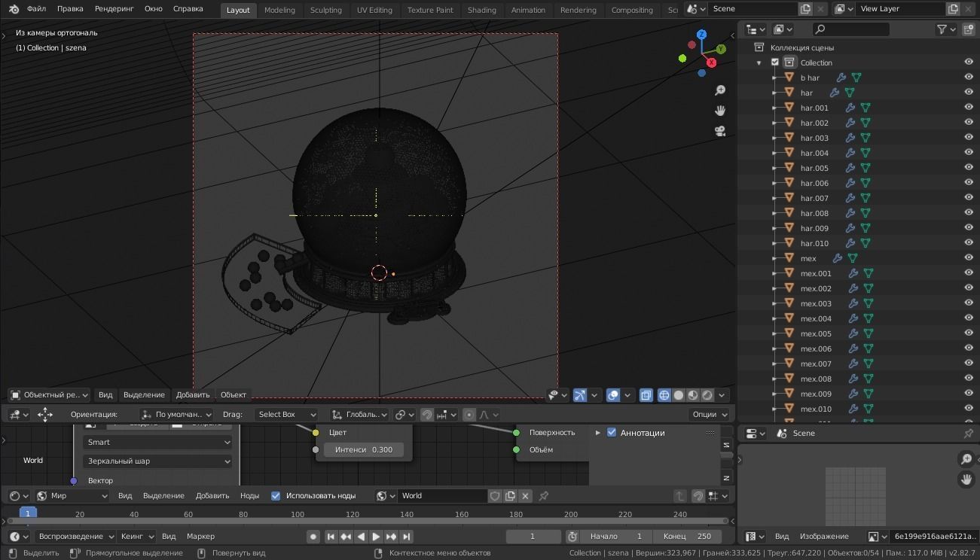Open the Мир shader type dropdown

point(72,496)
